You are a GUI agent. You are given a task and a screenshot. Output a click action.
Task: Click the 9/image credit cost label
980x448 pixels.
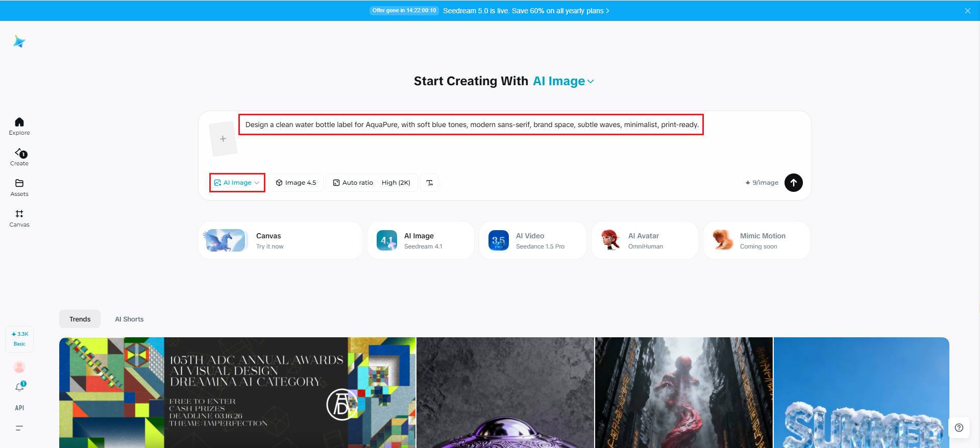pyautogui.click(x=762, y=183)
